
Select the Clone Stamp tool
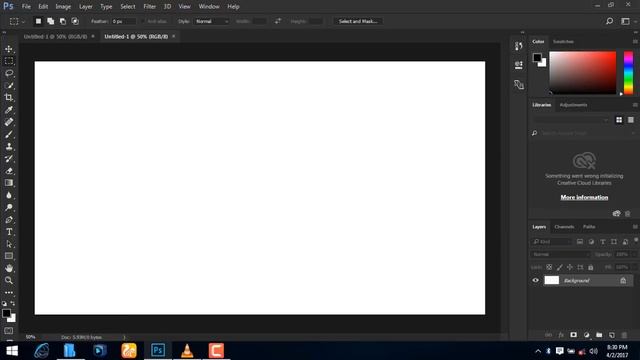pos(9,146)
